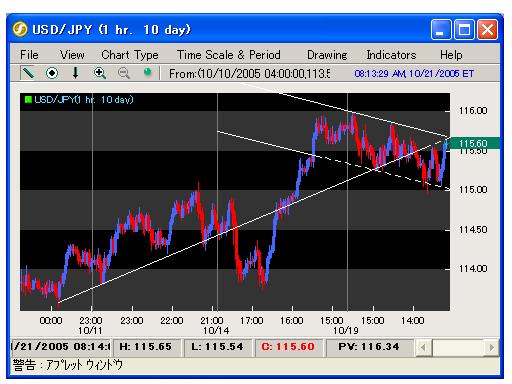The image size is (512, 384).
Task: Select the trend line drawing tool
Action: click(28, 73)
